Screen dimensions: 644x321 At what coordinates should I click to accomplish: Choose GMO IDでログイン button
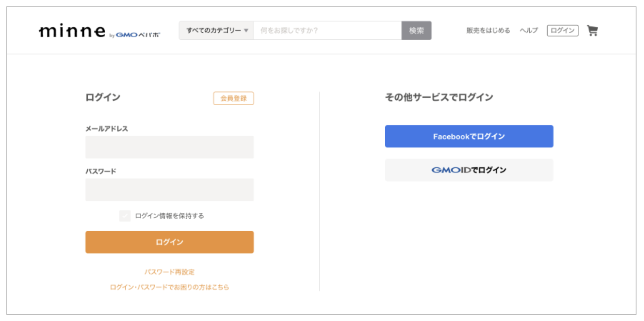[469, 170]
